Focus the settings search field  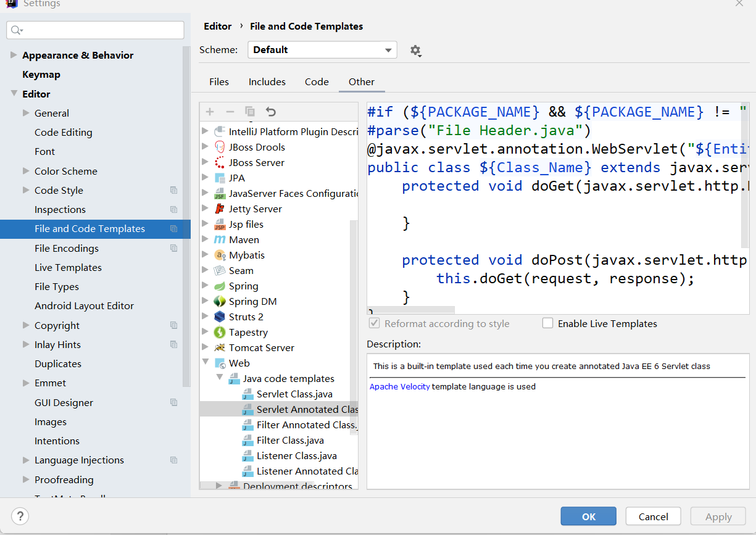96,30
